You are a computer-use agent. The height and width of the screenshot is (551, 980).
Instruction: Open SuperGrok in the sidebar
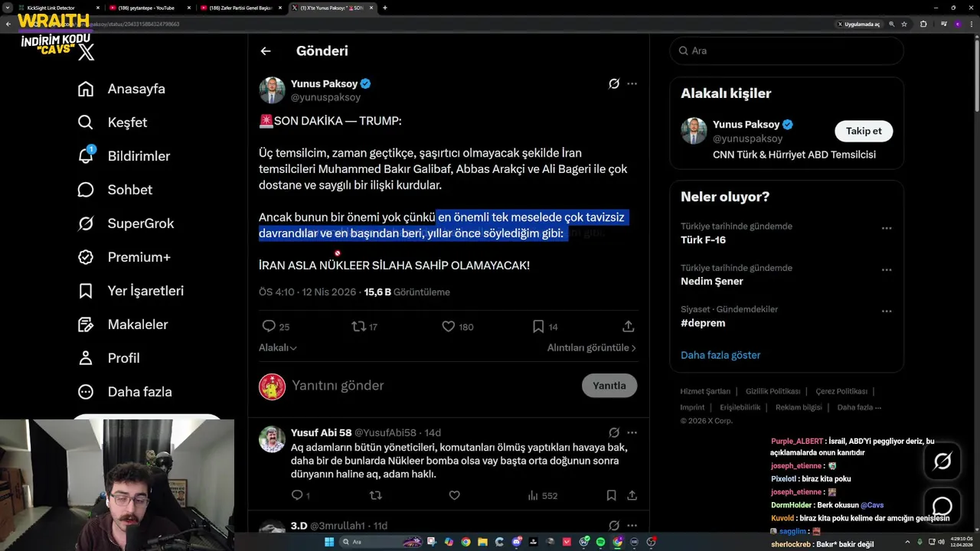tap(126, 223)
